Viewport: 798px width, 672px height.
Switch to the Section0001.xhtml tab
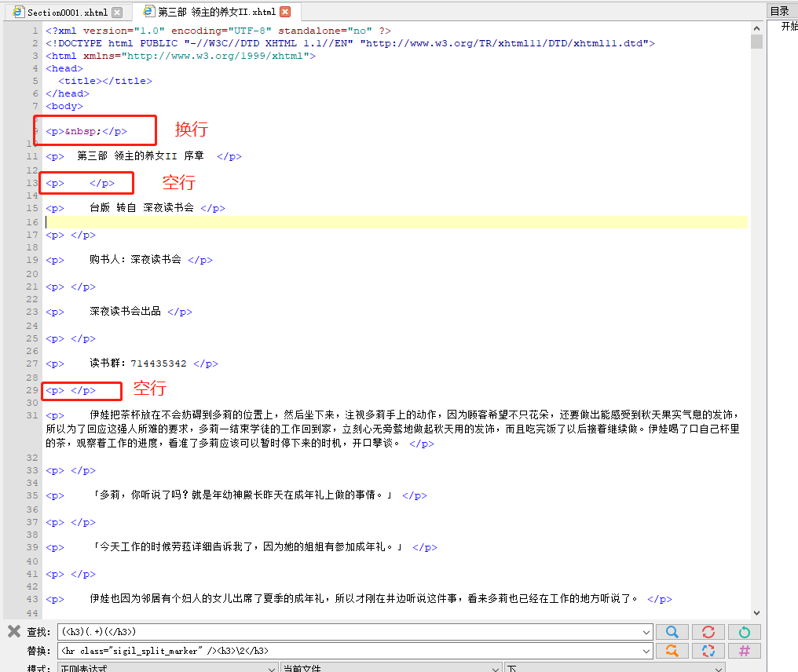pyautogui.click(x=68, y=13)
